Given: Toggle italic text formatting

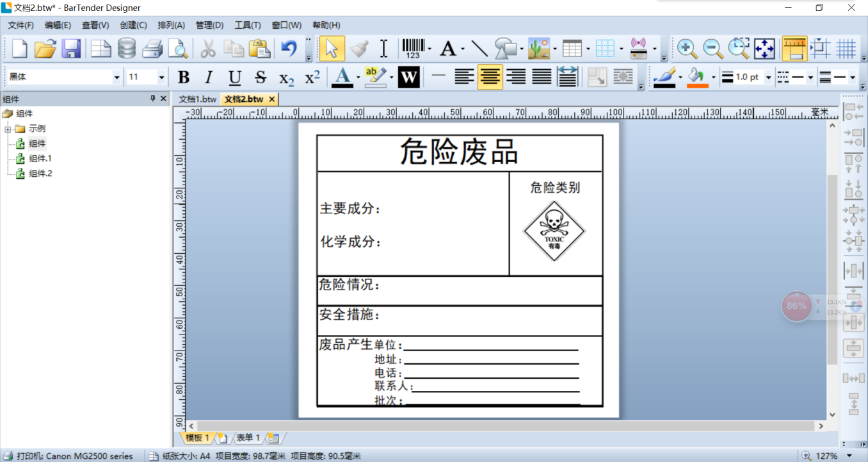Looking at the screenshot, I should (209, 78).
